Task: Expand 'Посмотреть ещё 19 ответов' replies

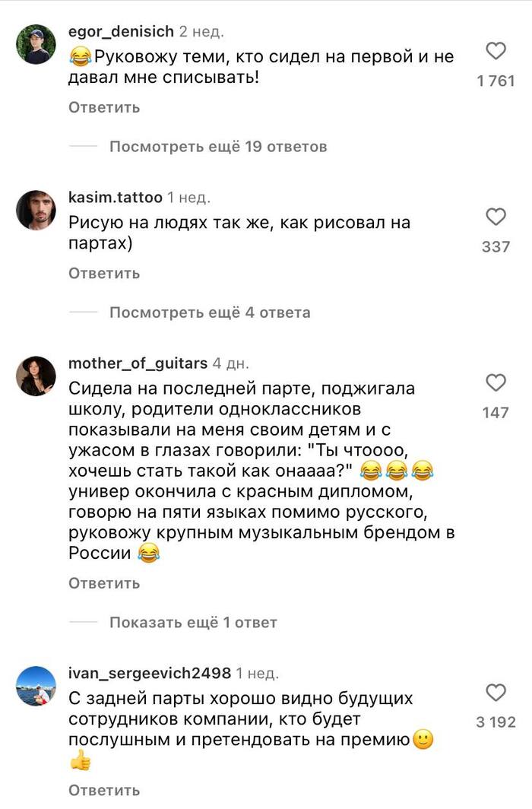Action: pos(218,146)
